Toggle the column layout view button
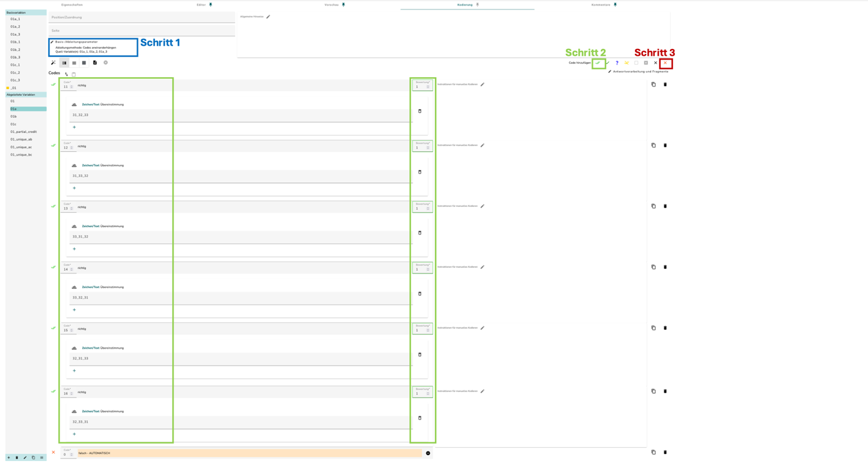The width and height of the screenshot is (868, 466). [x=64, y=63]
